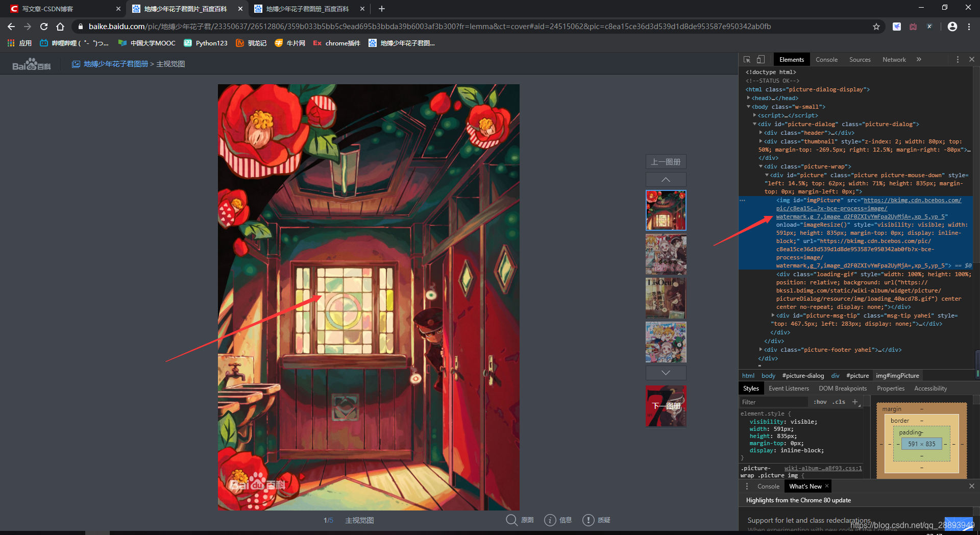
Task: Select img#imgPicture in the breadcrumb
Action: point(897,376)
